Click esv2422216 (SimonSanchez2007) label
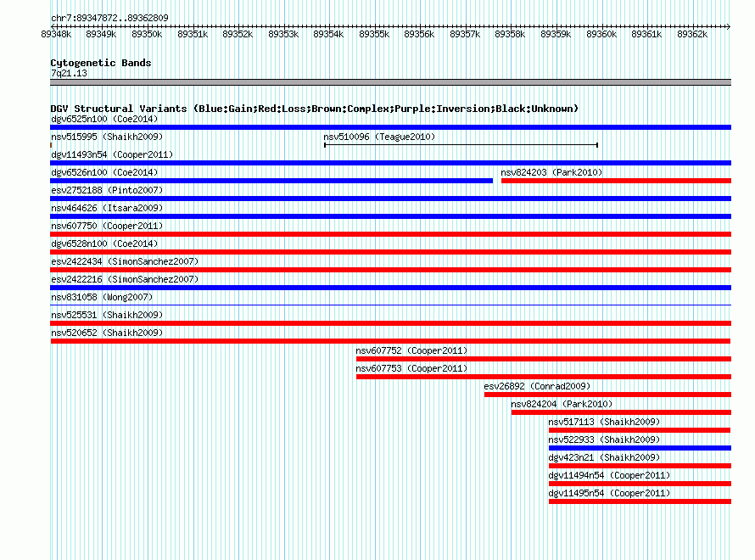The width and height of the screenshot is (755, 560). click(x=125, y=279)
